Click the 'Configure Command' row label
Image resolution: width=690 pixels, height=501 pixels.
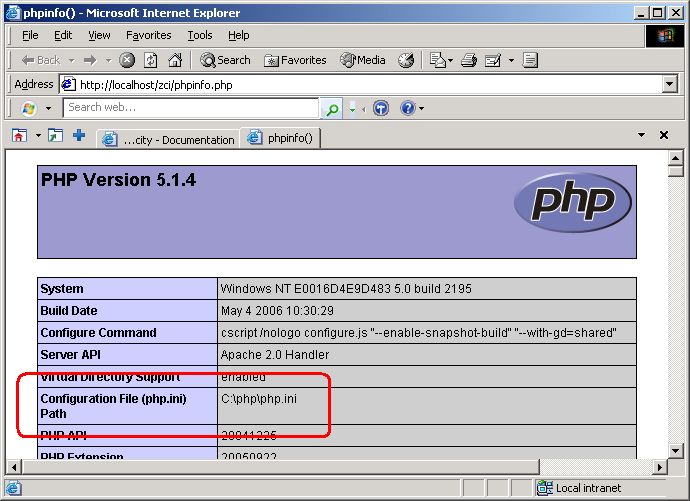point(99,333)
